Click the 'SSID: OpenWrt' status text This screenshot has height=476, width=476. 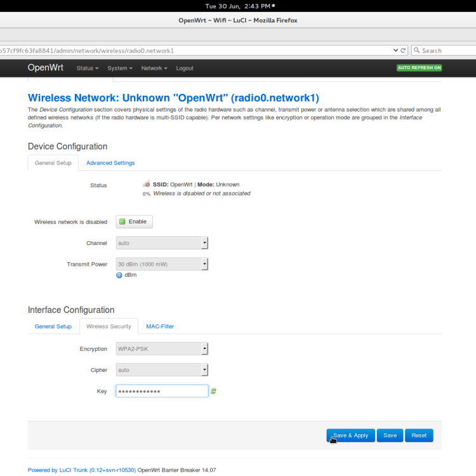point(173,185)
